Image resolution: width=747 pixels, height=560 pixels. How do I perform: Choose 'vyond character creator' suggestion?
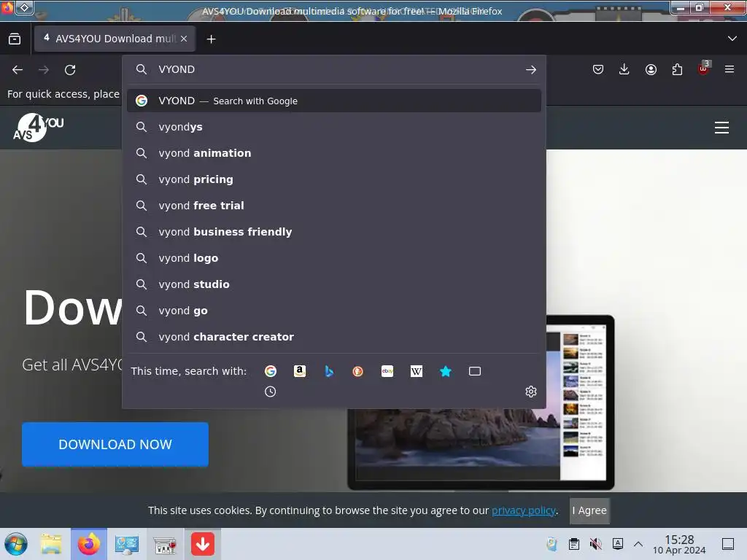point(333,337)
